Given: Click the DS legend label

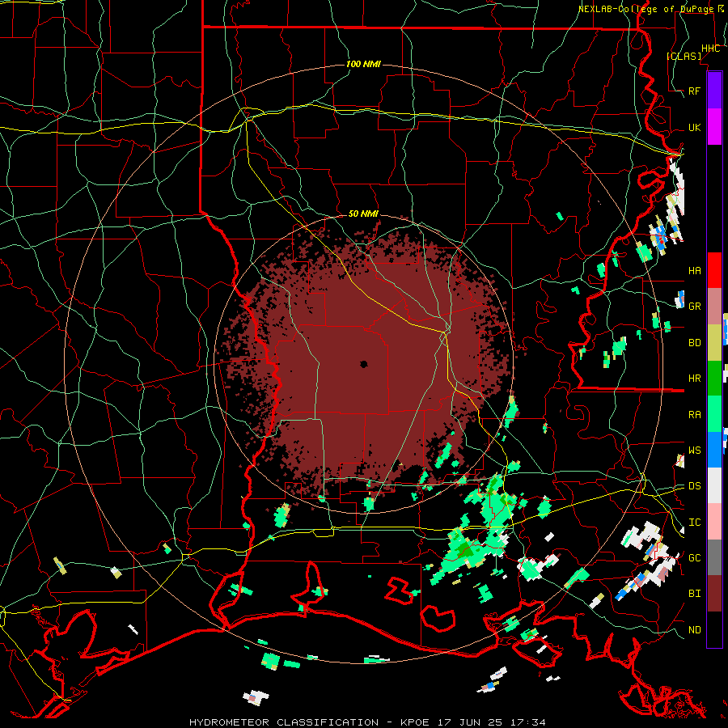Looking at the screenshot, I should (695, 485).
